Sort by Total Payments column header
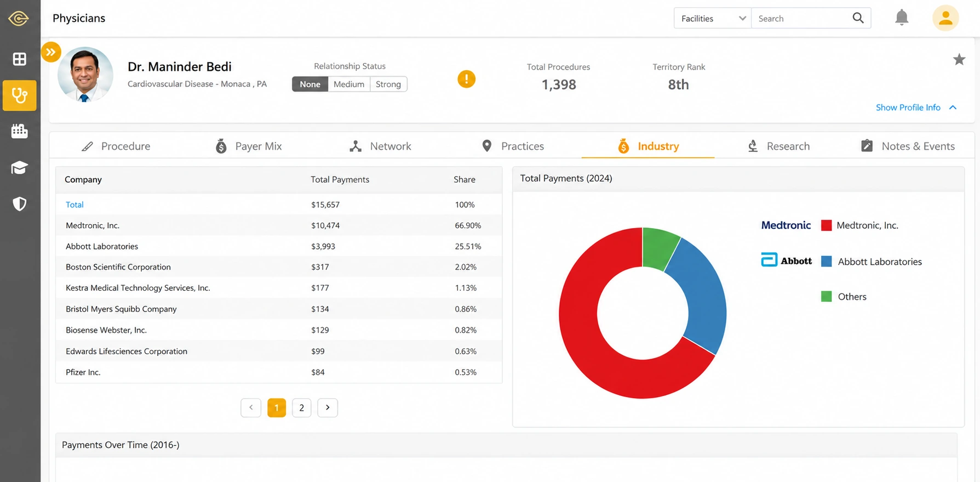The height and width of the screenshot is (482, 980). (340, 179)
